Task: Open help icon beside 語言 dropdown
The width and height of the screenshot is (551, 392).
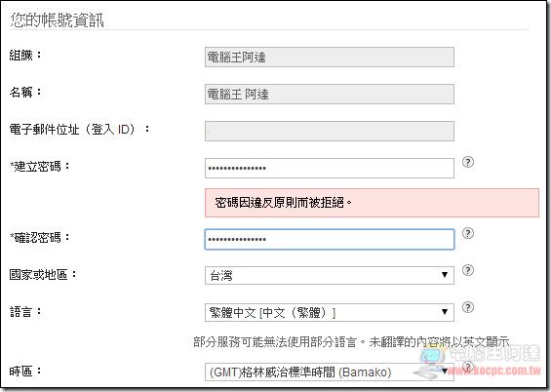Action: tap(468, 307)
